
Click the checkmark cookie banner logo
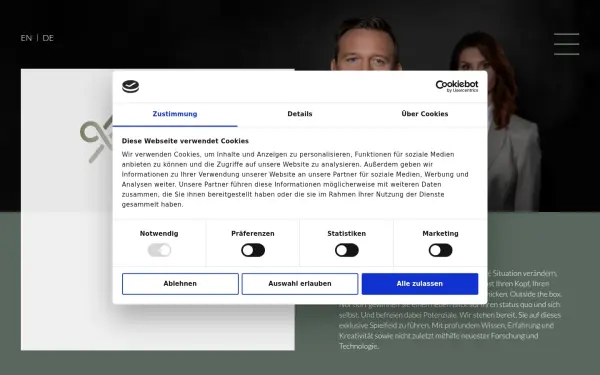coord(130,86)
